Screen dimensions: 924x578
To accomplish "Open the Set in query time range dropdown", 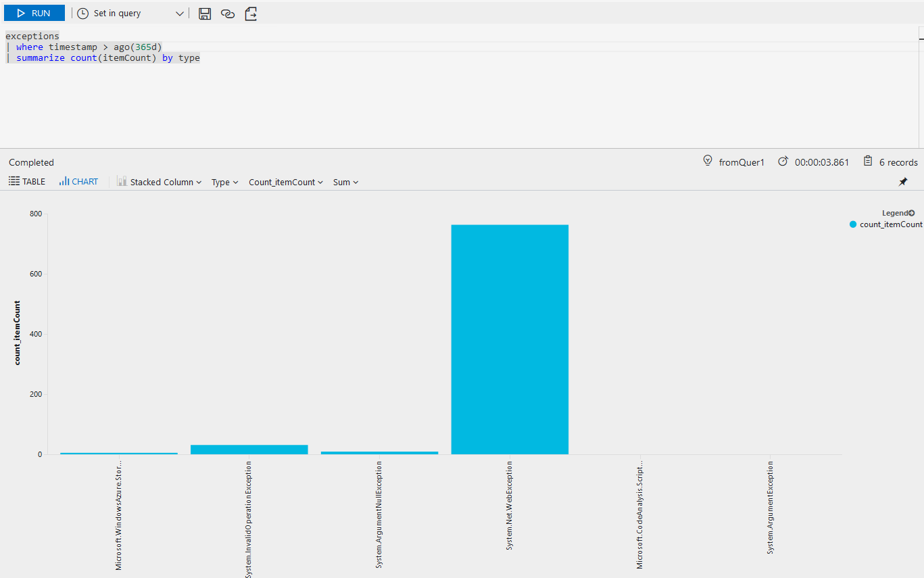I will tap(130, 14).
